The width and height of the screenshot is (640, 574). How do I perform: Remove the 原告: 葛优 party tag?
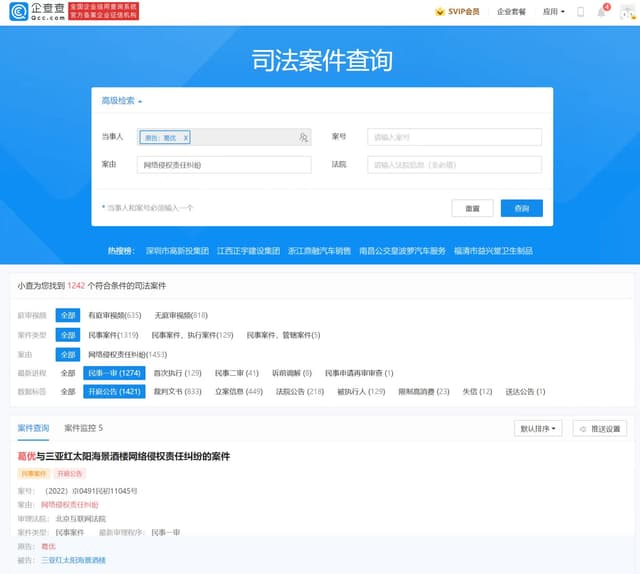point(186,137)
